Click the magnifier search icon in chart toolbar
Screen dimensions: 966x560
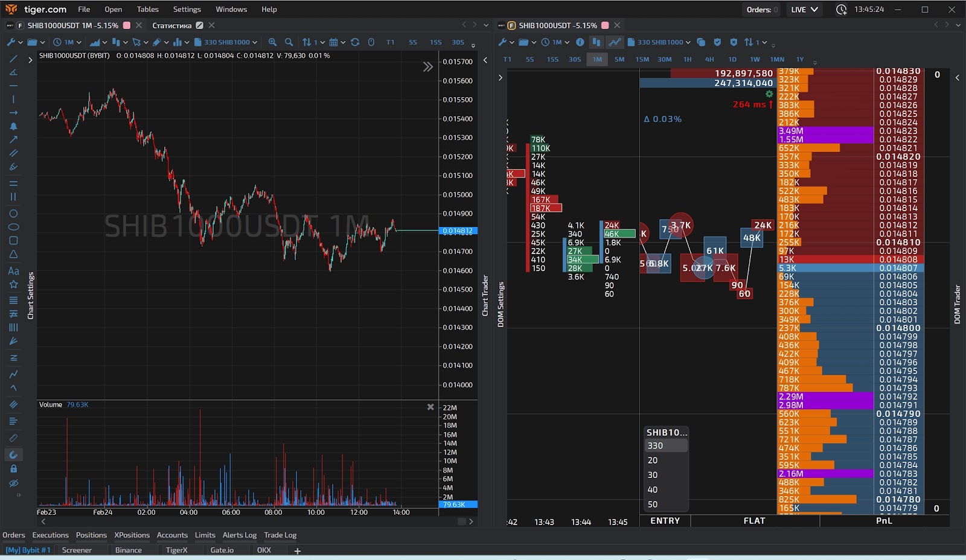289,42
